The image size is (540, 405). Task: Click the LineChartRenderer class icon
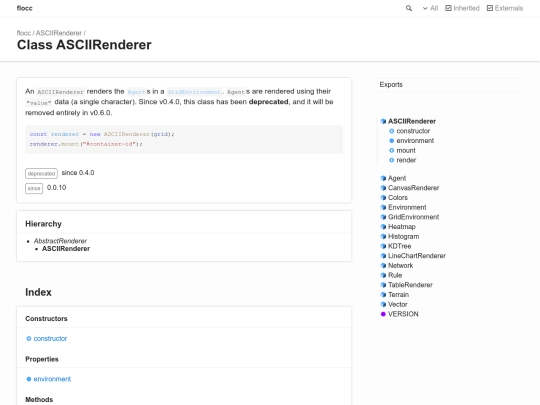click(383, 256)
